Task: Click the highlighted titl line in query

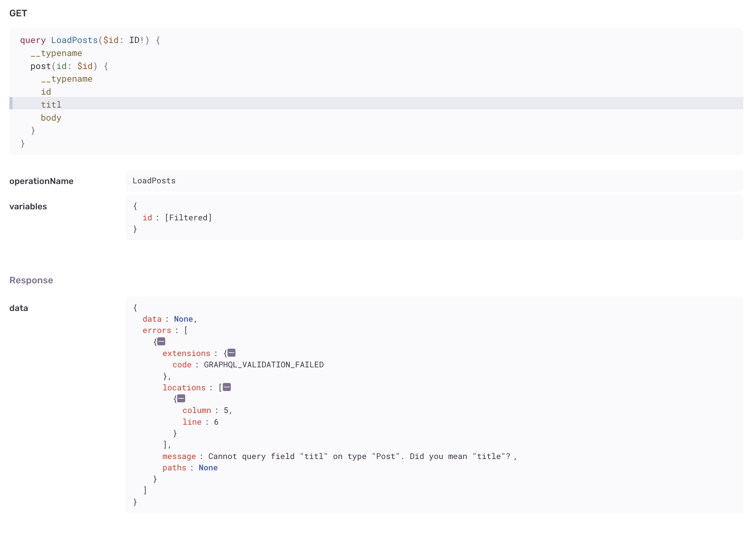Action: [x=51, y=105]
